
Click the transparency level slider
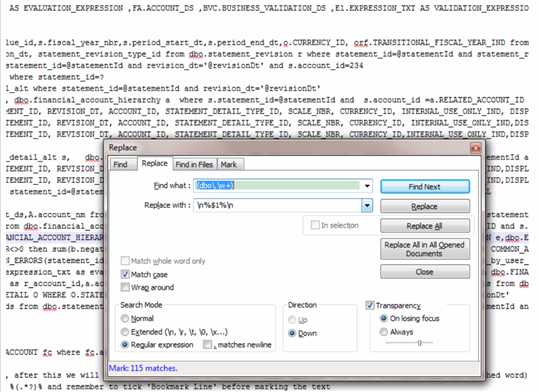coord(409,342)
